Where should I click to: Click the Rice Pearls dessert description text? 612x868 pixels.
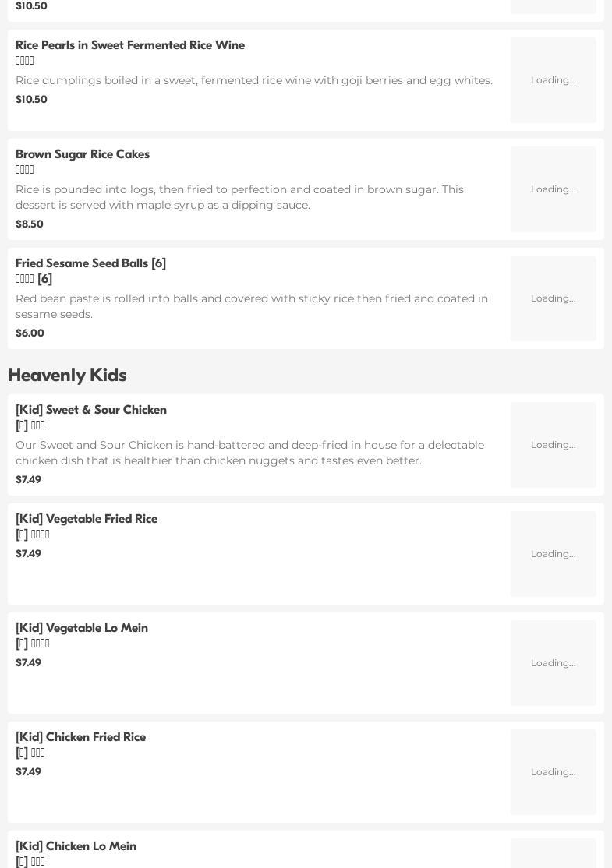(x=254, y=80)
